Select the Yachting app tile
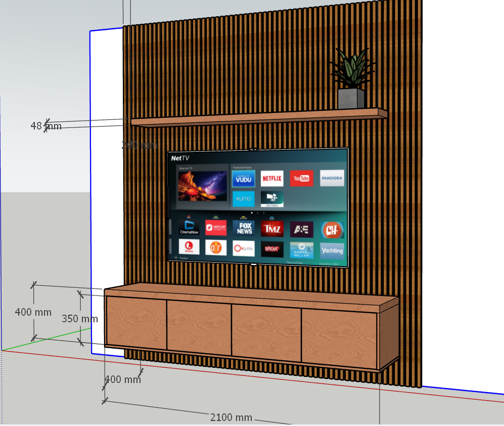The image size is (504, 426). 332,250
